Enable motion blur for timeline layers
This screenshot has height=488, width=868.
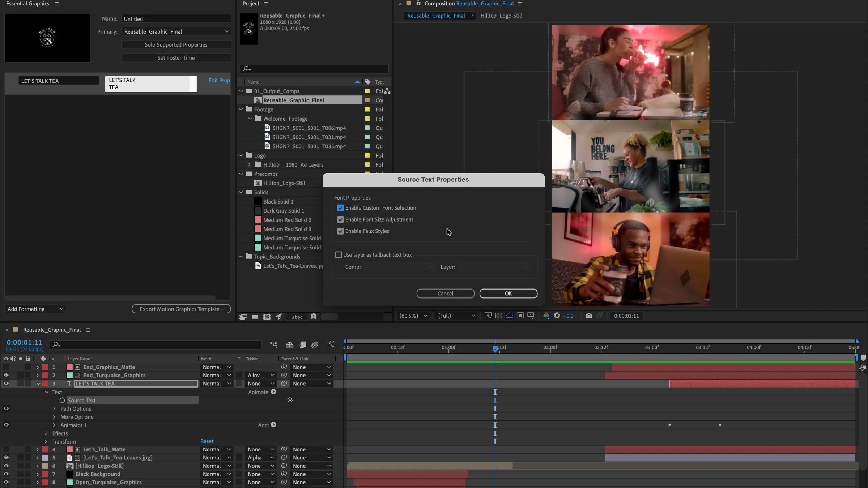315,345
